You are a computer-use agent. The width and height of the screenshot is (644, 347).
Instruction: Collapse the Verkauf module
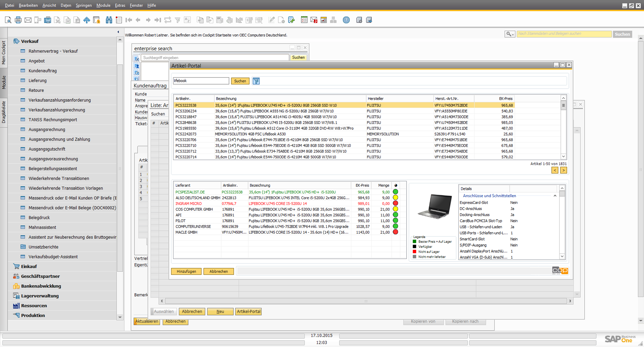coord(30,41)
